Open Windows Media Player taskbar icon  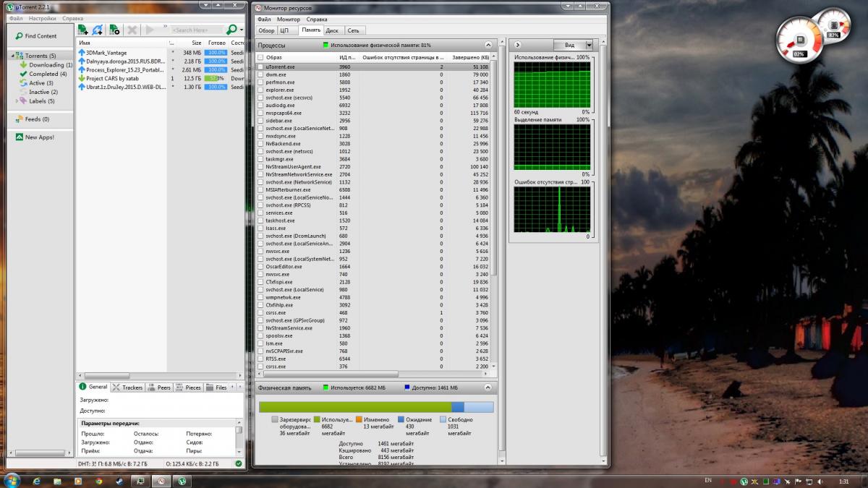(78, 481)
